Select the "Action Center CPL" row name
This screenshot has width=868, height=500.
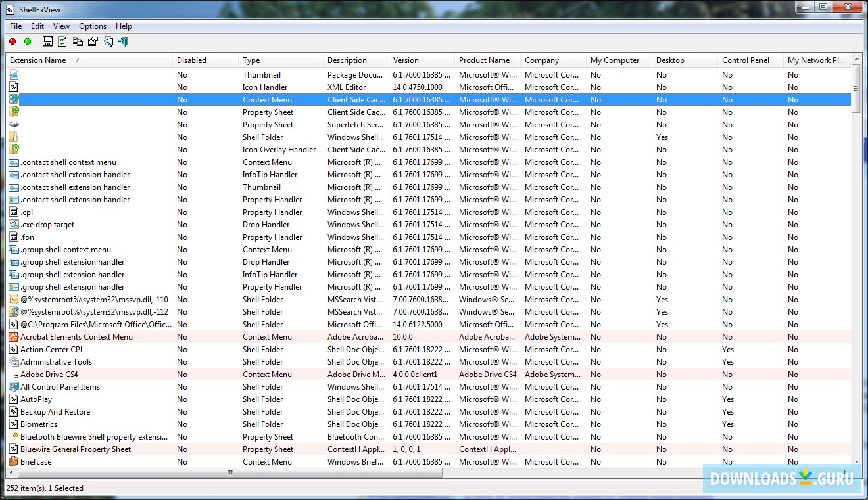click(52, 350)
